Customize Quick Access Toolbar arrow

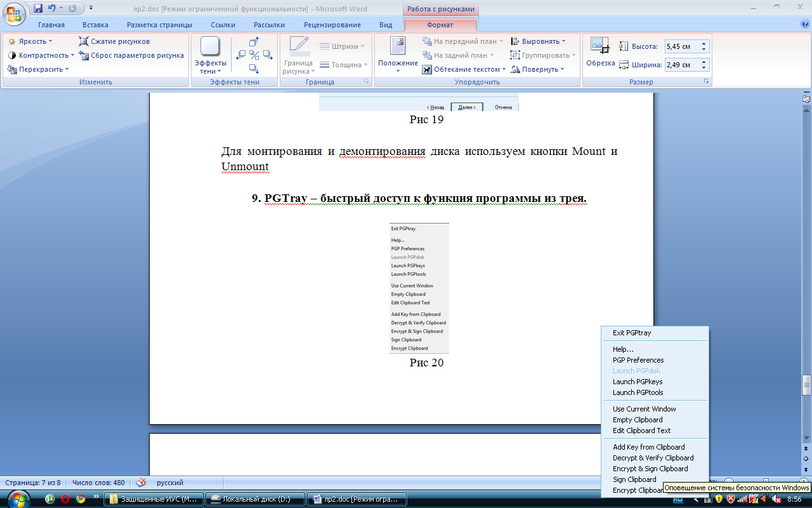point(91,8)
